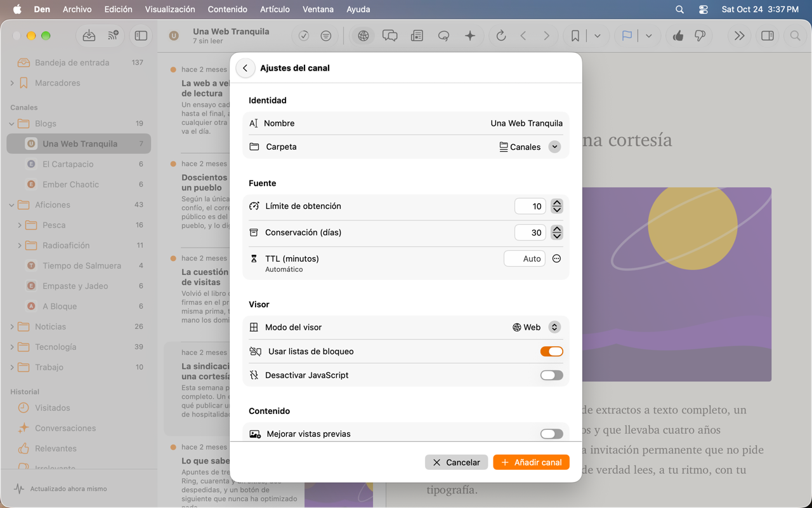Open the web globe view toolbar icon
Viewport: 812px width, 508px height.
tap(363, 36)
